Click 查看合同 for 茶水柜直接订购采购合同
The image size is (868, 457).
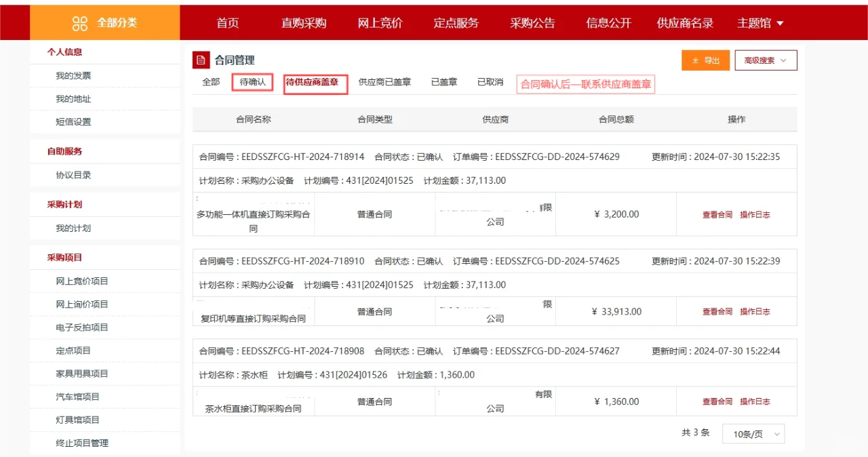click(716, 401)
